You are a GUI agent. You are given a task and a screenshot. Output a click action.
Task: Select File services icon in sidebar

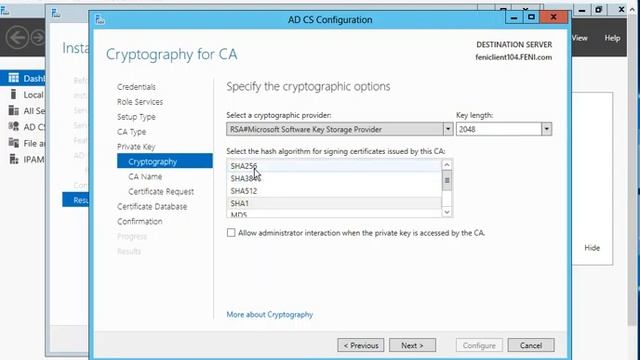pos(13,143)
